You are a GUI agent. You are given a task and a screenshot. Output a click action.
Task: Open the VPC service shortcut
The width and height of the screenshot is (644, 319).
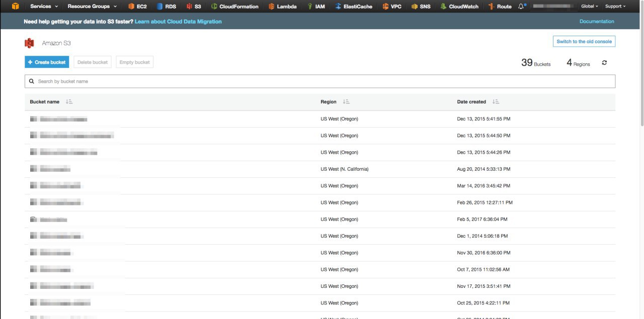click(392, 7)
